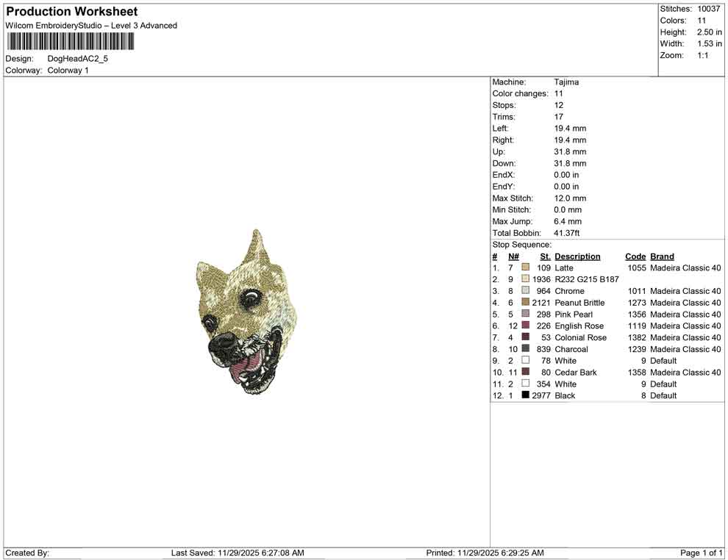Screen dimensions: 728x560
Task: Click the English Rose color swatch
Action: (525, 326)
